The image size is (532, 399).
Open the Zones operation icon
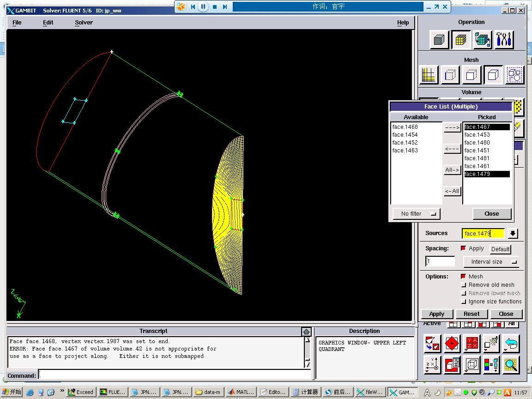(483, 40)
